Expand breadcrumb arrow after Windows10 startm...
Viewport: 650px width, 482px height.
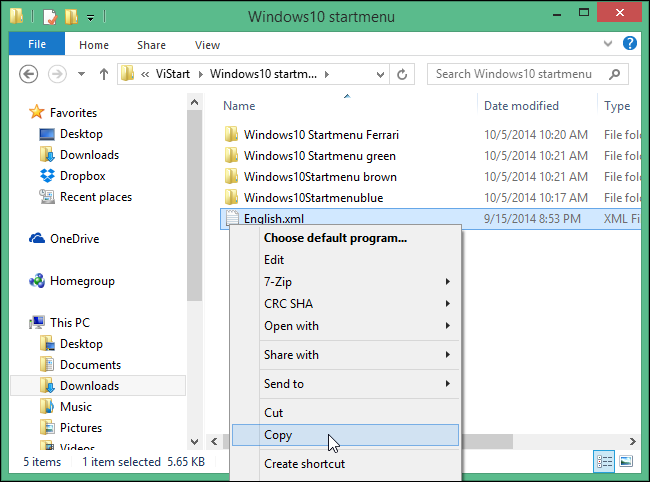327,74
